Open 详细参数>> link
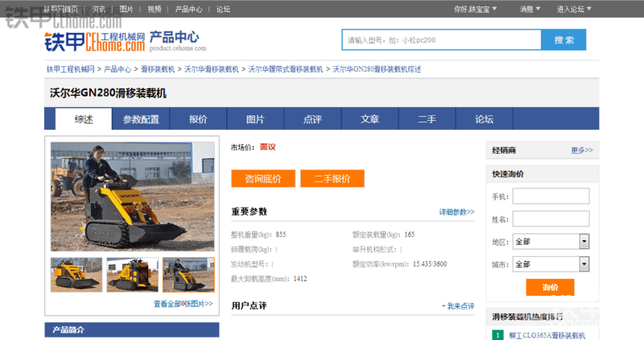Viewport: 644px width, 340px height. 456,212
